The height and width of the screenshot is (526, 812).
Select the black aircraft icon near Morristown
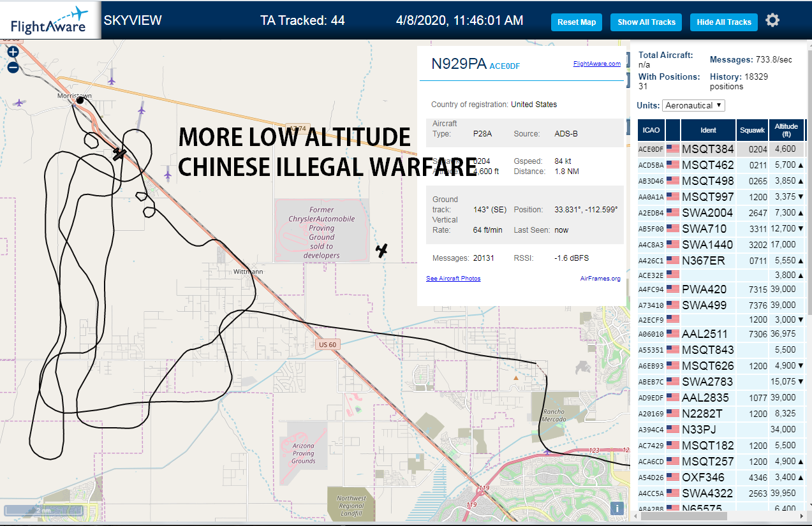[119, 154]
